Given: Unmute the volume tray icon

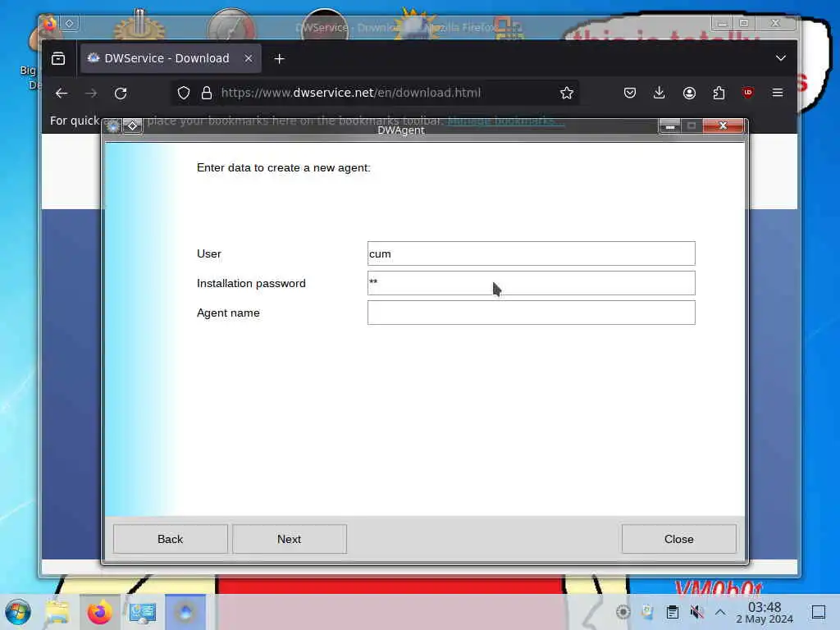Looking at the screenshot, I should click(x=697, y=611).
